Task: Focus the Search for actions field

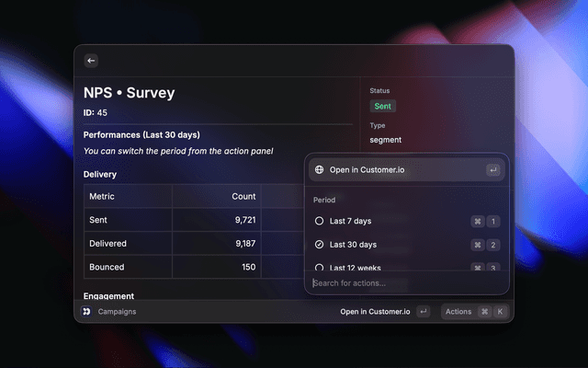Action: point(404,283)
